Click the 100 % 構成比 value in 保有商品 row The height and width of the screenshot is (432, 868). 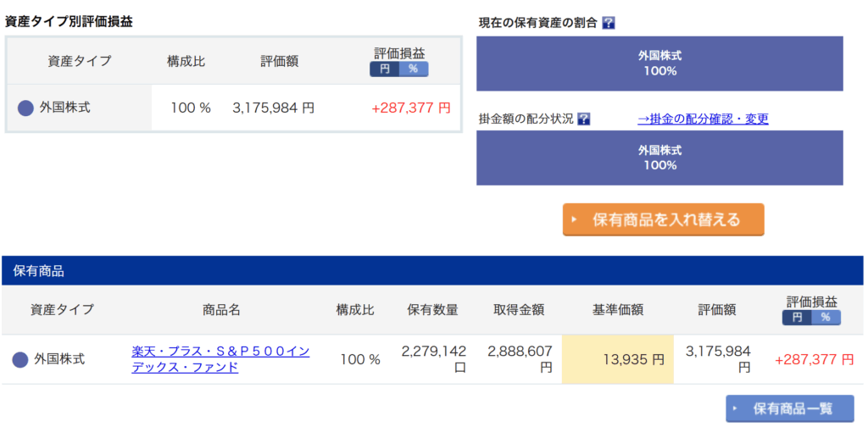click(359, 359)
